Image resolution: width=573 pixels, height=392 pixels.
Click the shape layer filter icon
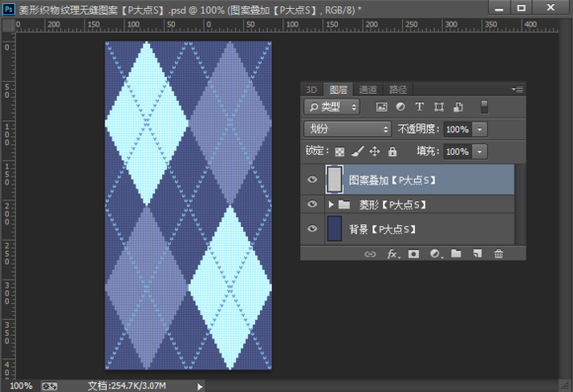pos(439,107)
